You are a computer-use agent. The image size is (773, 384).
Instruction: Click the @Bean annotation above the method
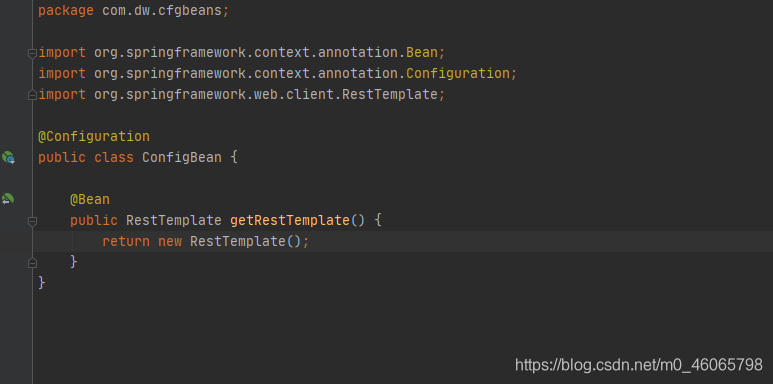[x=90, y=200]
